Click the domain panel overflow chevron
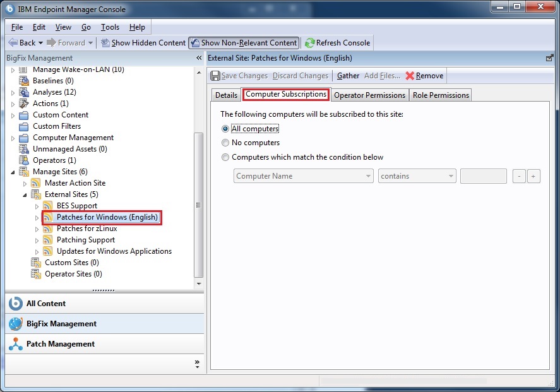 click(197, 364)
